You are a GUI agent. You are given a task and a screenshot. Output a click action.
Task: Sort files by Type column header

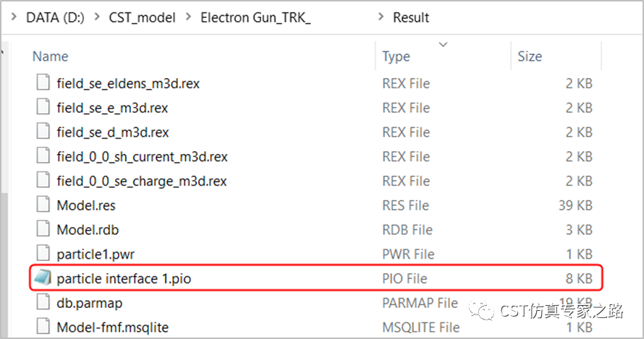pyautogui.click(x=396, y=56)
